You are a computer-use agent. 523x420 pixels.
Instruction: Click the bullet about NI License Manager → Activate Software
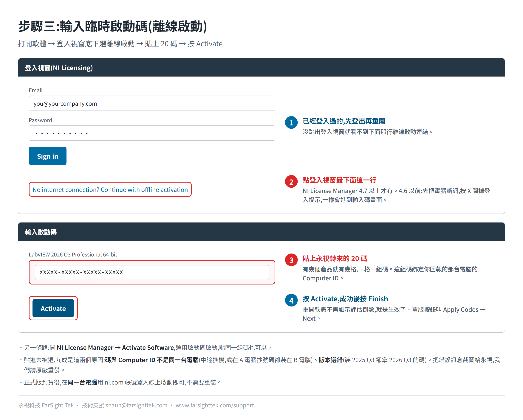pyautogui.click(x=148, y=348)
